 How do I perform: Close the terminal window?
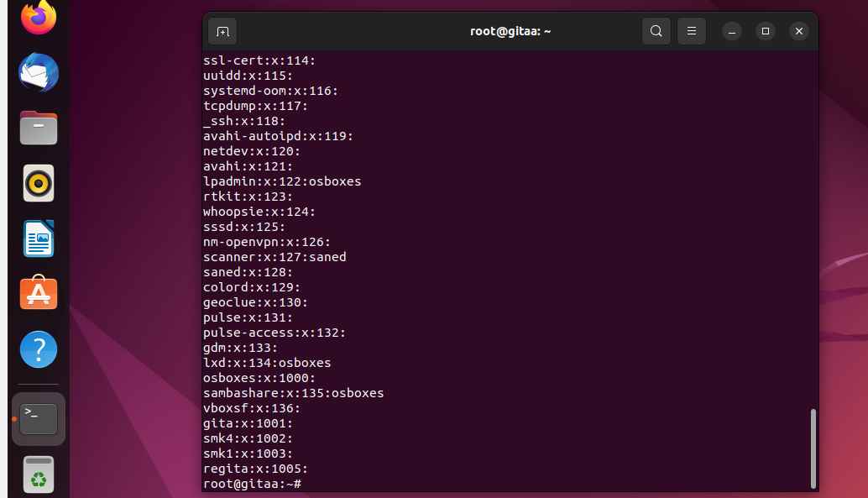tap(799, 32)
